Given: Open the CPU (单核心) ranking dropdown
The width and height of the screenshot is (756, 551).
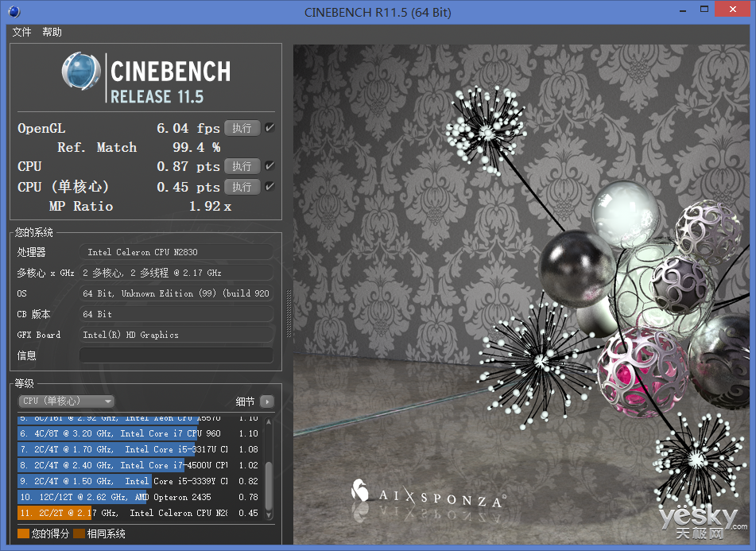Looking at the screenshot, I should point(67,401).
